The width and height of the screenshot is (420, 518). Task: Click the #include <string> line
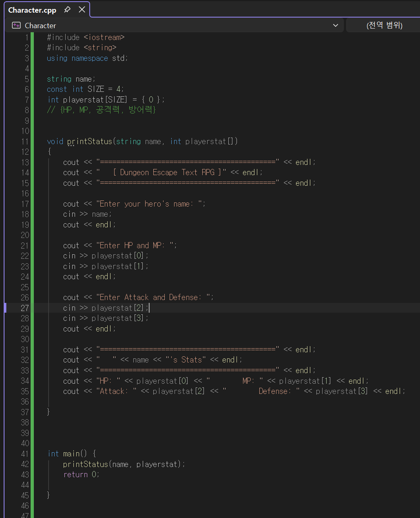pos(82,47)
